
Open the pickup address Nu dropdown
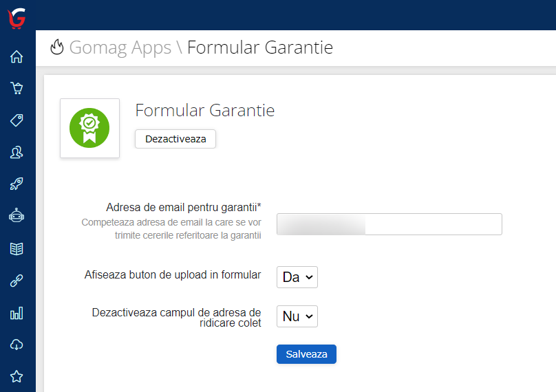(297, 316)
